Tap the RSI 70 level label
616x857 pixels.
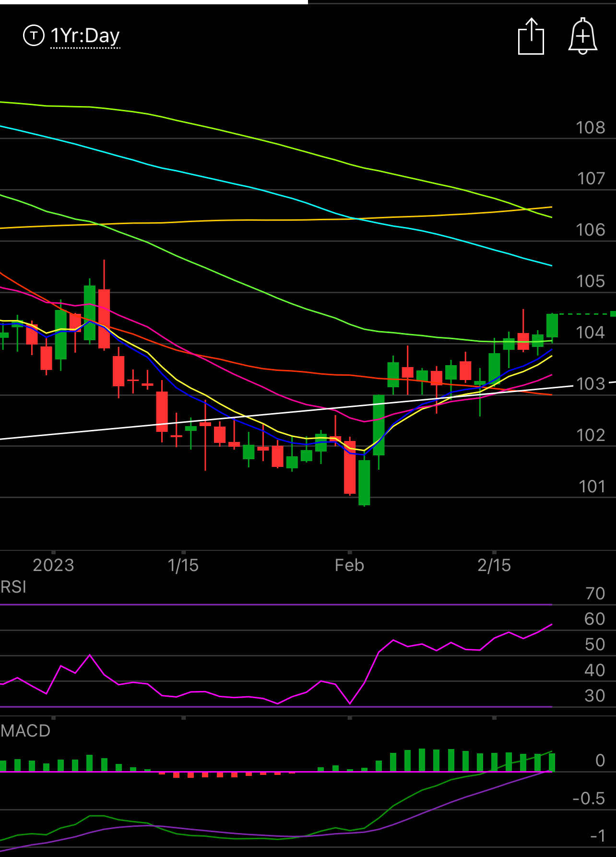click(x=595, y=594)
